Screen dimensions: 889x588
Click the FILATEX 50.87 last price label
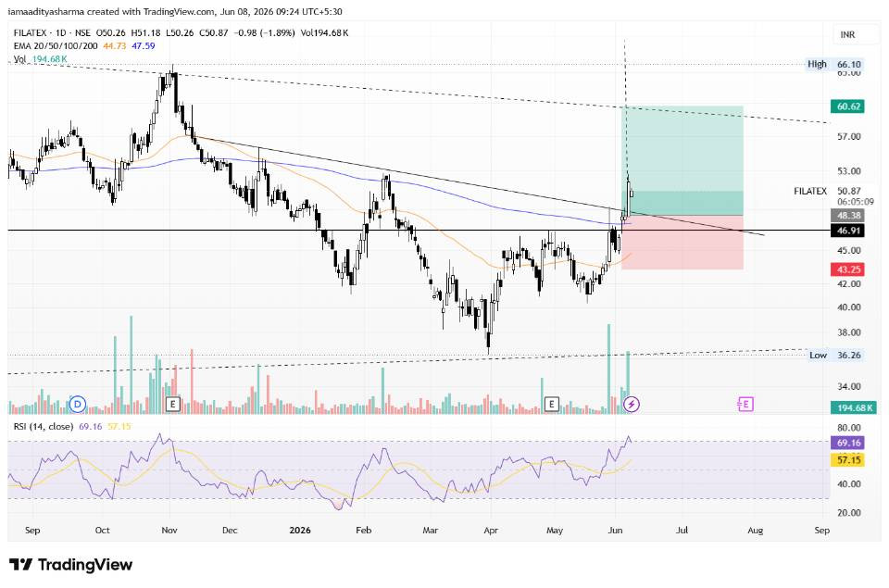pyautogui.click(x=827, y=191)
